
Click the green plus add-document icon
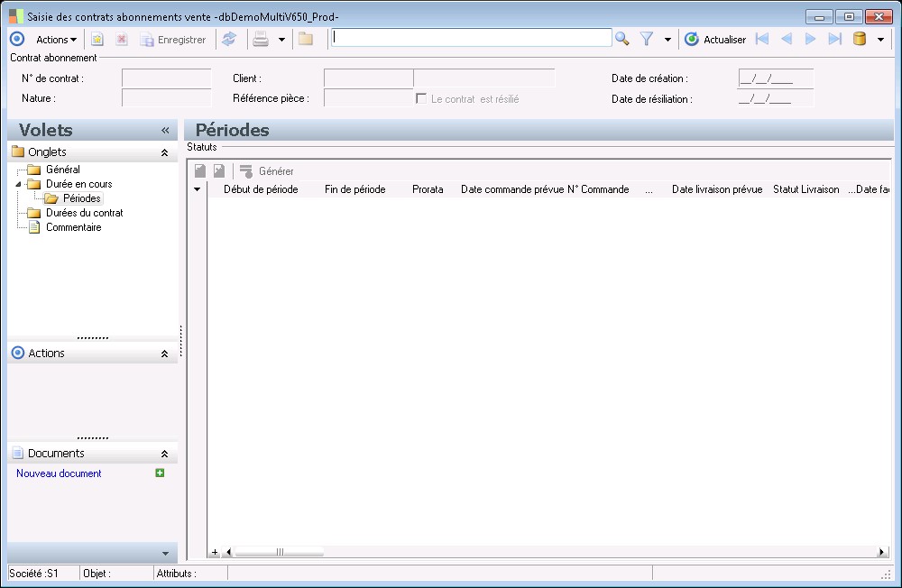[x=160, y=473]
